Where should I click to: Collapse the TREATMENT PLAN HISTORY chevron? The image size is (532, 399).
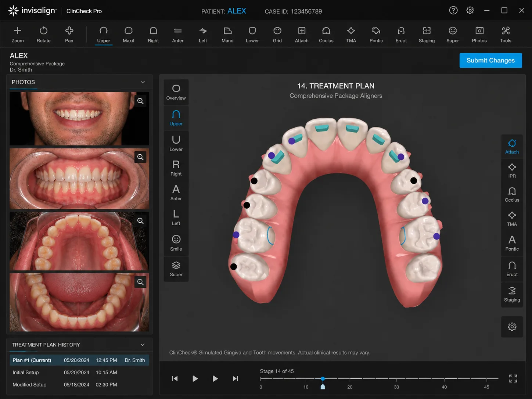[x=143, y=345]
